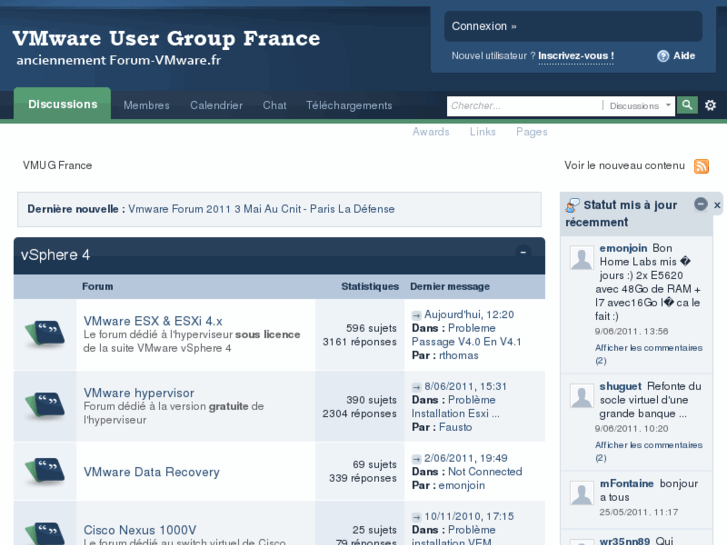
Task: View rthomas's profile
Action: coord(459,355)
